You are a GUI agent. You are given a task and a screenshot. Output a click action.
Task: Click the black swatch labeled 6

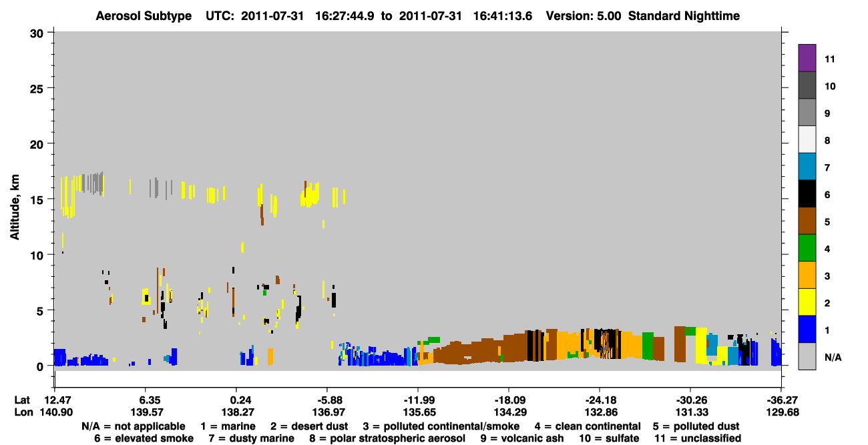pos(807,193)
